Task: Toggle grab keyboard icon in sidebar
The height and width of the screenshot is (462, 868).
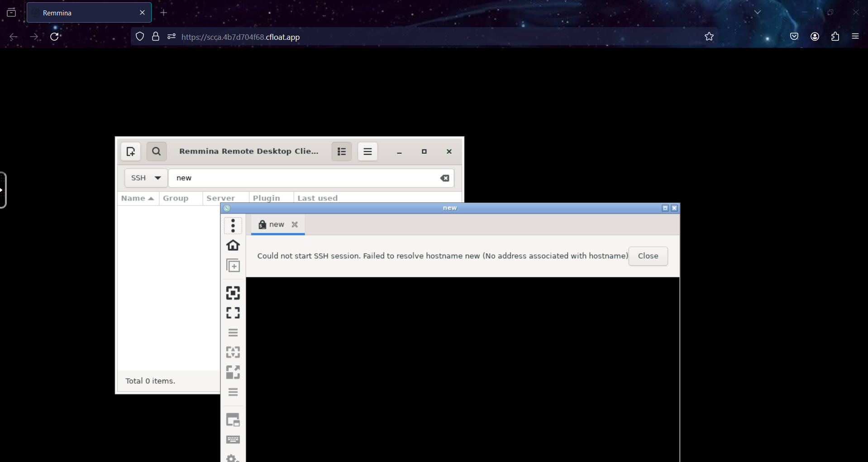Action: tap(233, 439)
